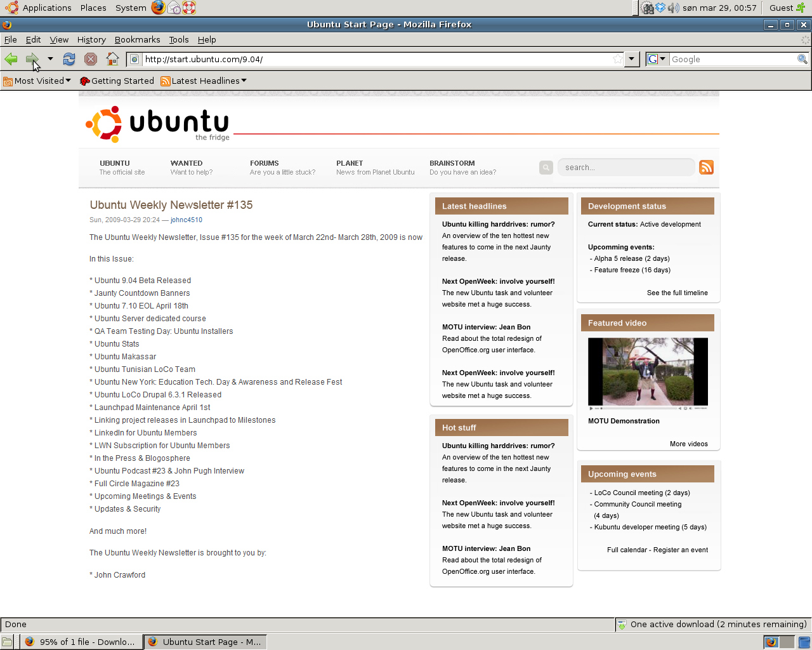
Task: Launch Firefox from the top panel icon
Action: [x=158, y=8]
